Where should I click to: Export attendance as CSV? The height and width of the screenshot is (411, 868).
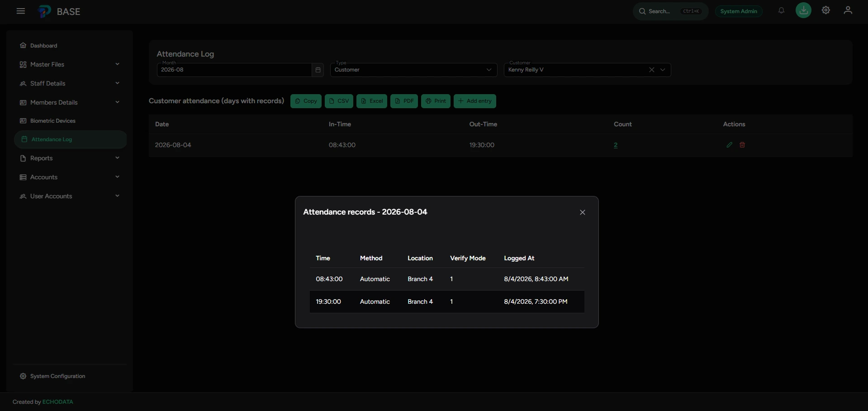[339, 101]
